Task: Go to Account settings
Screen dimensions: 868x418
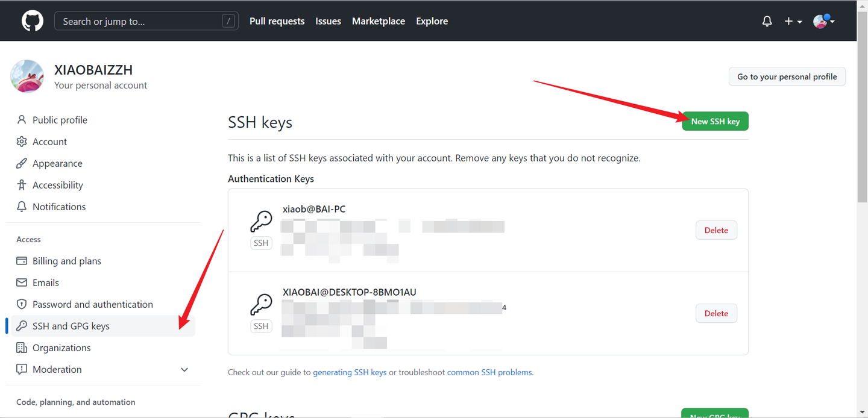Action: tap(49, 142)
